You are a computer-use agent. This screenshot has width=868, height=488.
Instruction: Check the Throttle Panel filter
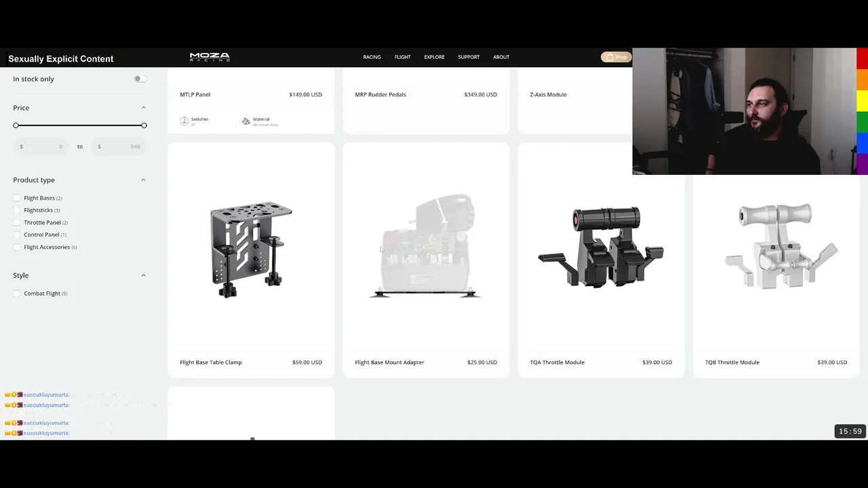(x=17, y=222)
